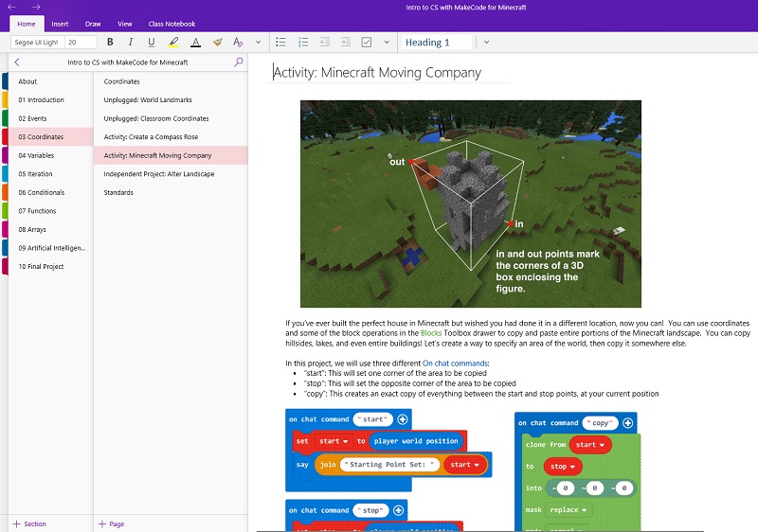758x532 pixels.
Task: Click the Minecraft tower screenshot image
Action: click(471, 204)
